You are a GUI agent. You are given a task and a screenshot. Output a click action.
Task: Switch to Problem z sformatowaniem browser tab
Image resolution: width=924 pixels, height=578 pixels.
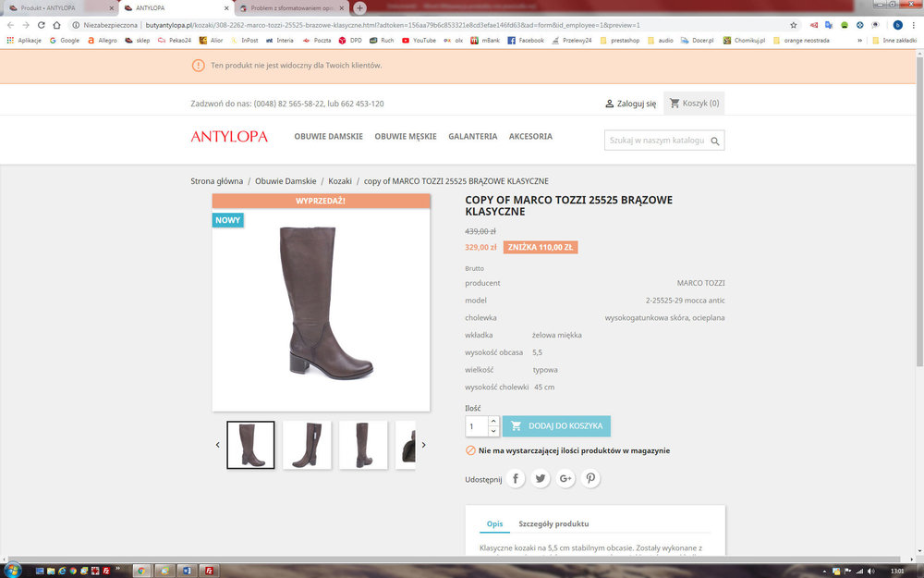pos(292,8)
